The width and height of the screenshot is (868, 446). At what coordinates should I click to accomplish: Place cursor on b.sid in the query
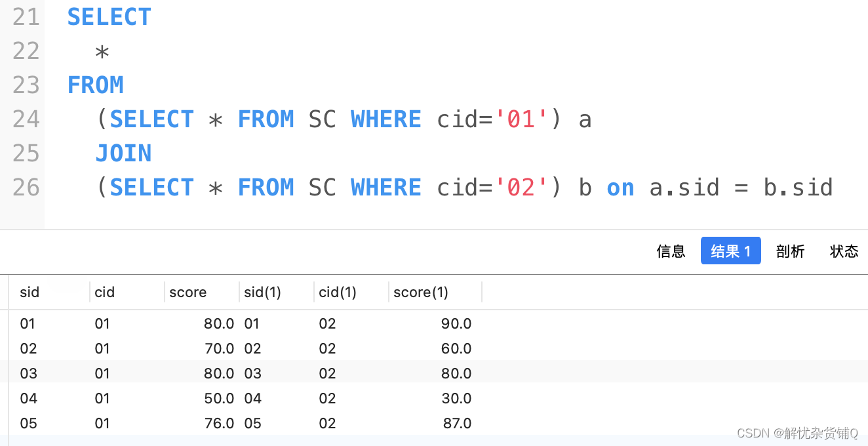pos(798,188)
